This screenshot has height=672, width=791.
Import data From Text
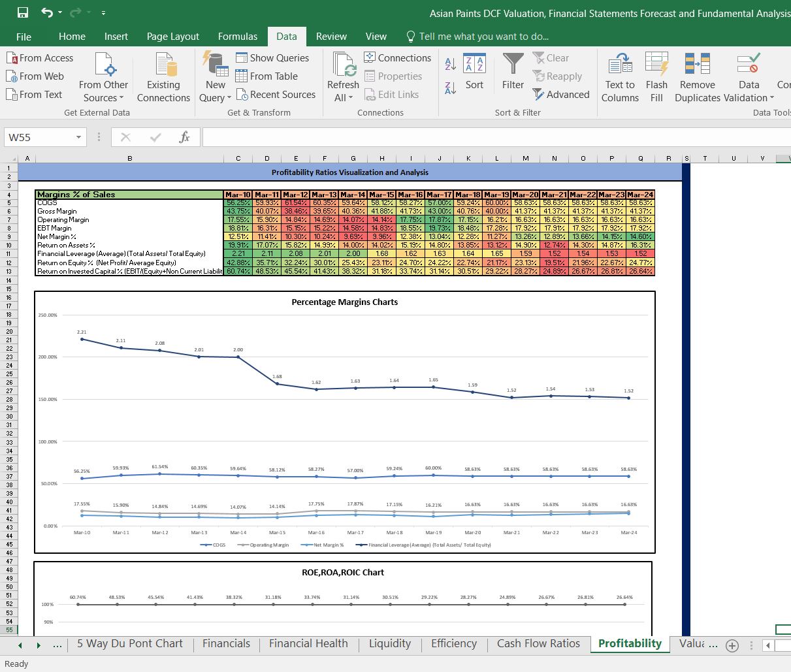tap(35, 95)
